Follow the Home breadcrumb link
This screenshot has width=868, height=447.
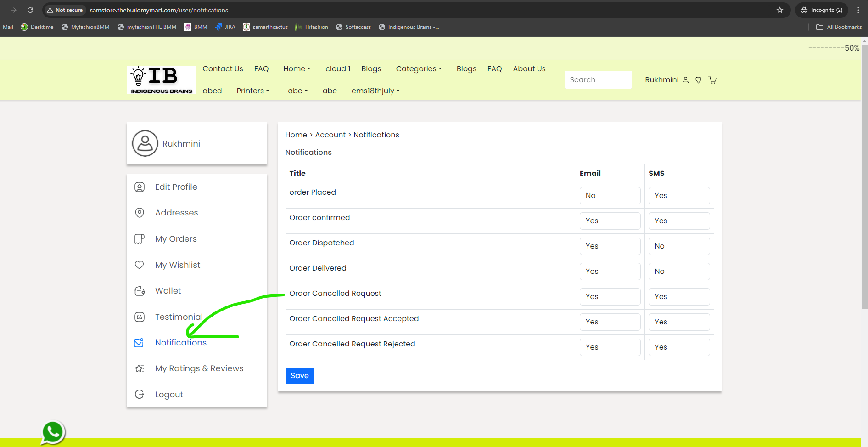pyautogui.click(x=296, y=135)
